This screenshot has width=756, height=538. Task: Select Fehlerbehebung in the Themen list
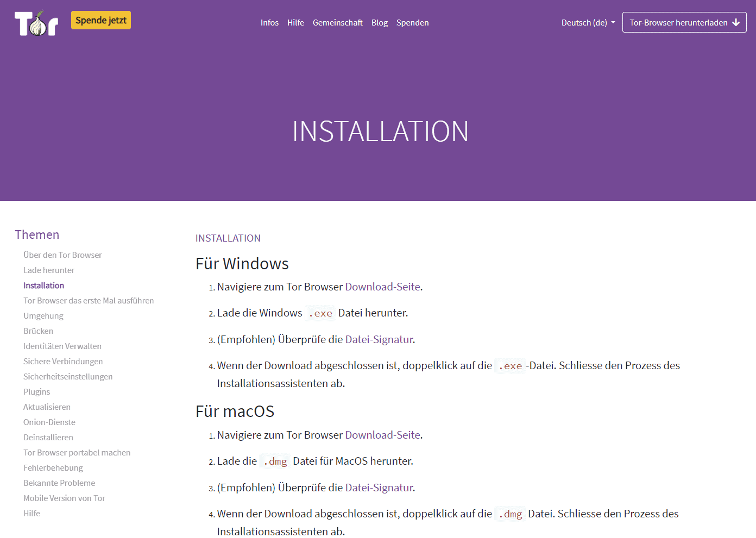pos(53,468)
